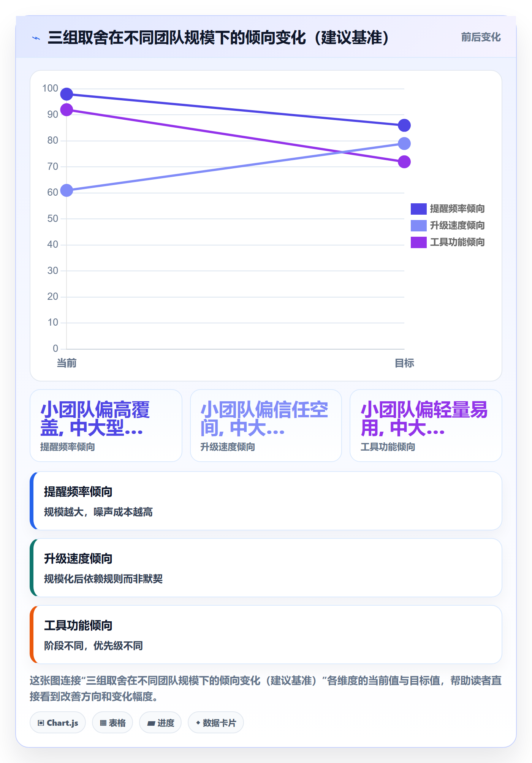Toggle the 升级速度倾向 legend color swatch

pyautogui.click(x=418, y=225)
